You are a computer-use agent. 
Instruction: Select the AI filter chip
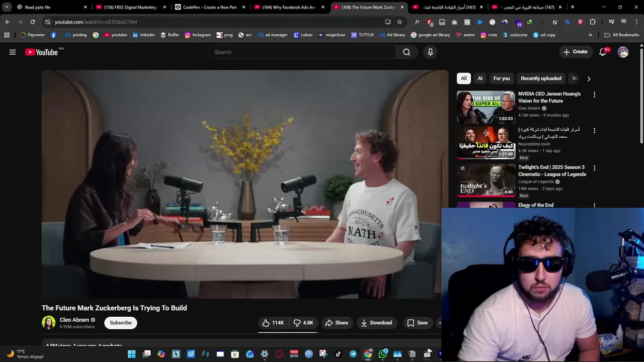pos(480,78)
